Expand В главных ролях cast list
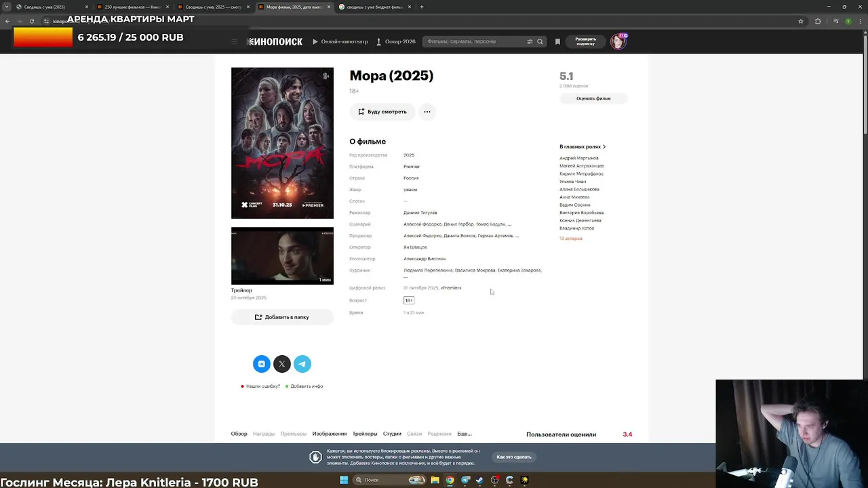 coord(583,146)
